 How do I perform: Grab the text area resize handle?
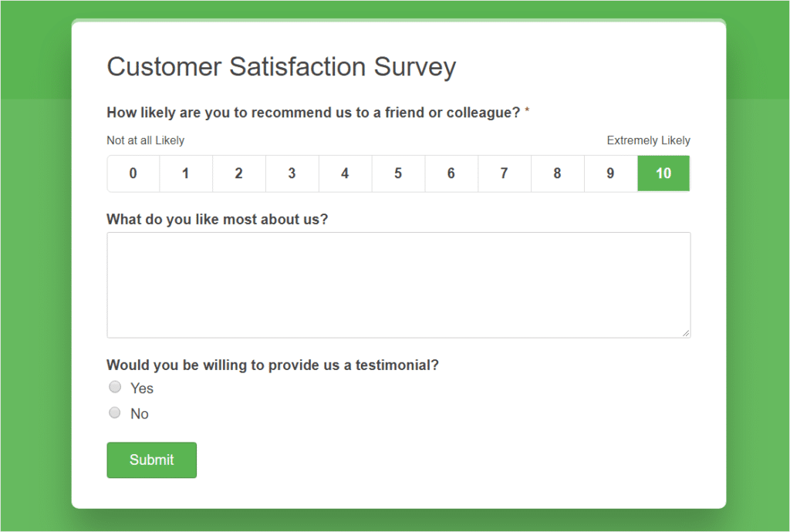(686, 333)
